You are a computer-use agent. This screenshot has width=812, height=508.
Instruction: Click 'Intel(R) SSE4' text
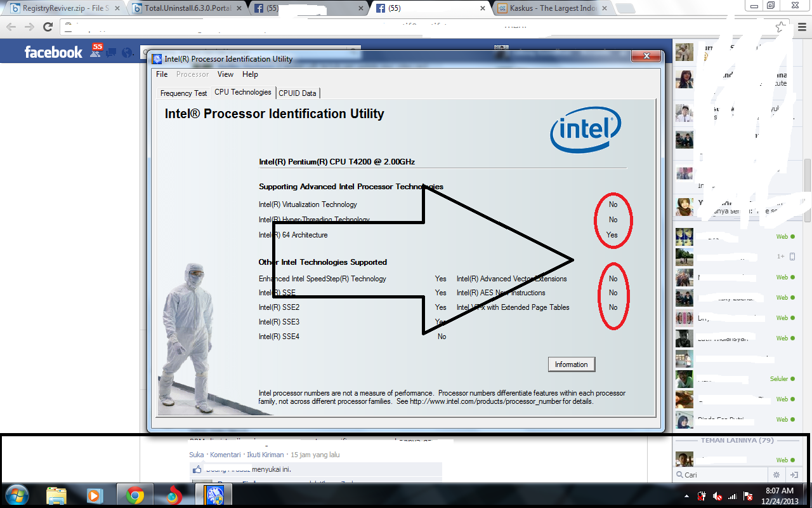tap(279, 337)
